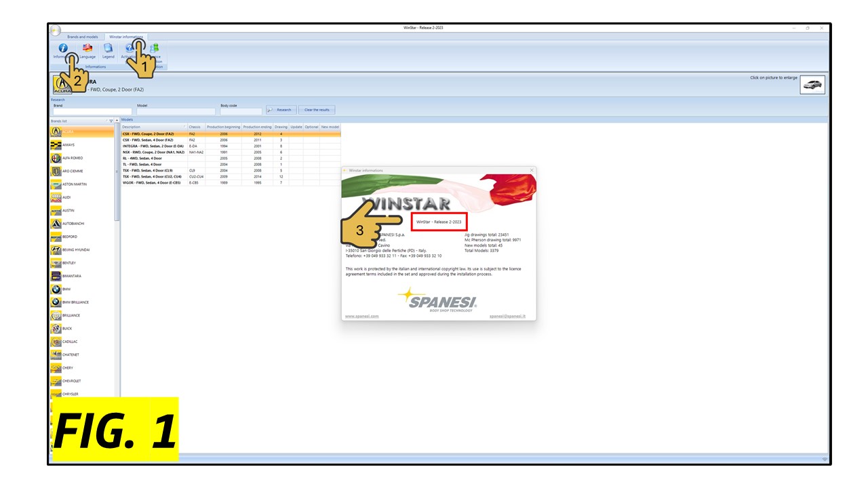This screenshot has height=488, width=868.
Task: Select the BIMANTARA brand logo
Action: click(x=56, y=276)
